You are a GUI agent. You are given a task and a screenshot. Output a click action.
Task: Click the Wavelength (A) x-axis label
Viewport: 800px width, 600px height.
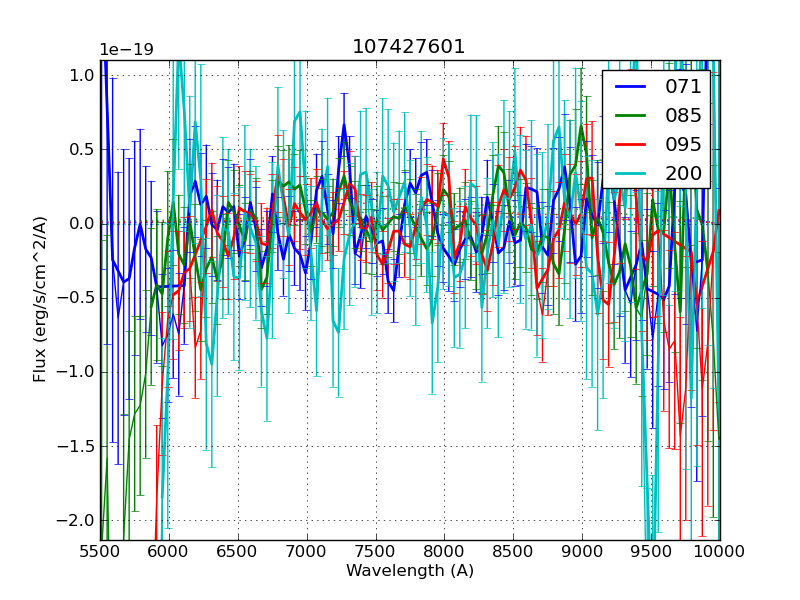pos(410,571)
